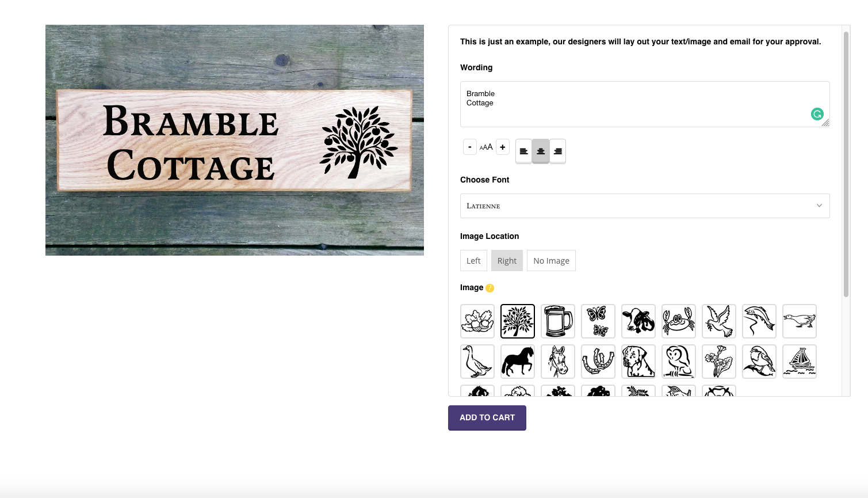Select the dove image
The image size is (868, 498).
719,321
